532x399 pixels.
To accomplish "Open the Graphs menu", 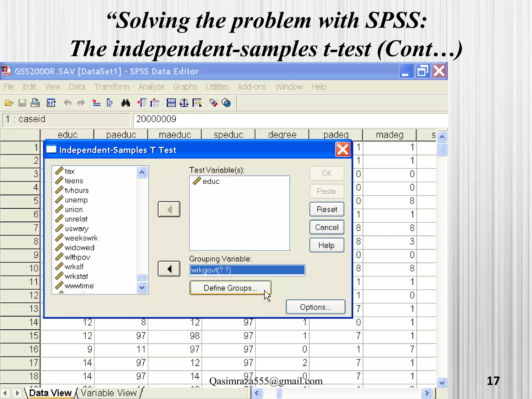I will 185,87.
